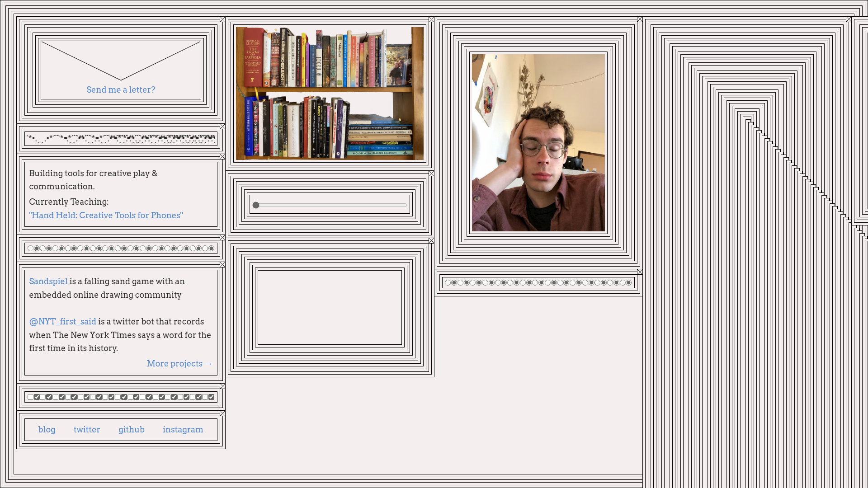Open the github link

pos(132,430)
